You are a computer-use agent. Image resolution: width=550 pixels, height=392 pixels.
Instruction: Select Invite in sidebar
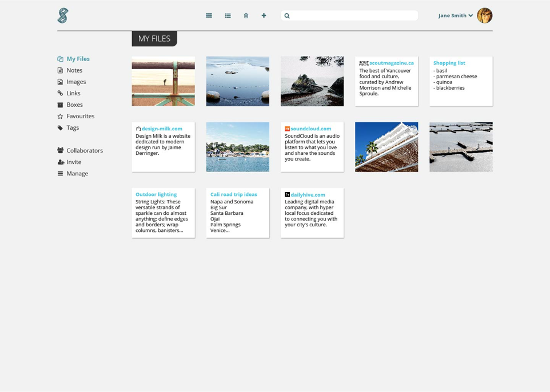pos(69,162)
